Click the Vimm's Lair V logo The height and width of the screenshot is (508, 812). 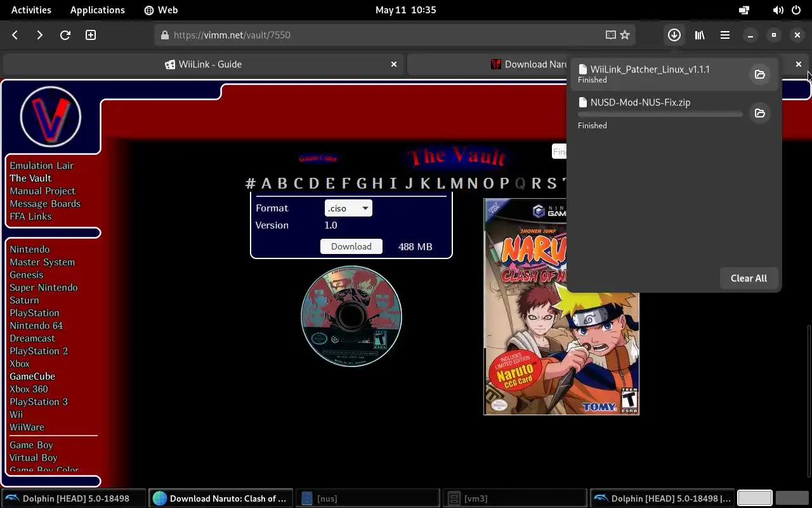point(51,117)
